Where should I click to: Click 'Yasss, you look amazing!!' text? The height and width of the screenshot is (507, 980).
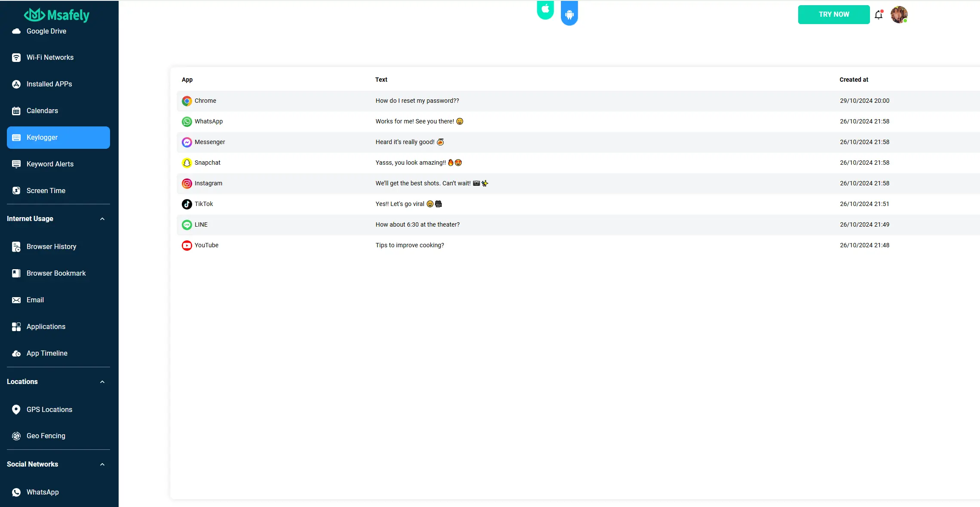coord(411,163)
